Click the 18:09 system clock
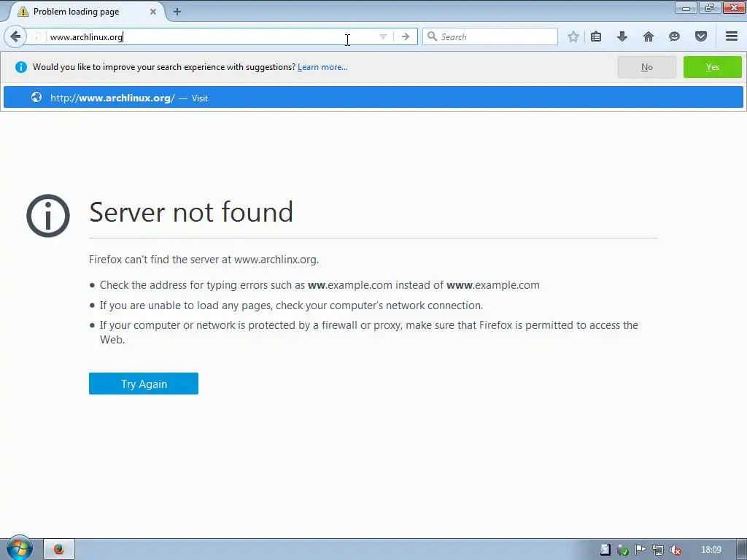The height and width of the screenshot is (560, 747). coord(711,550)
